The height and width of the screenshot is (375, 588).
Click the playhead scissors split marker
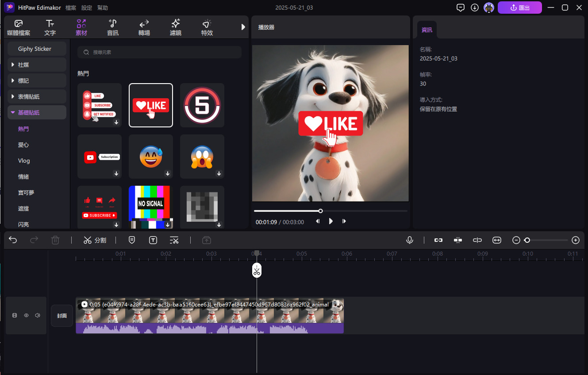click(257, 270)
